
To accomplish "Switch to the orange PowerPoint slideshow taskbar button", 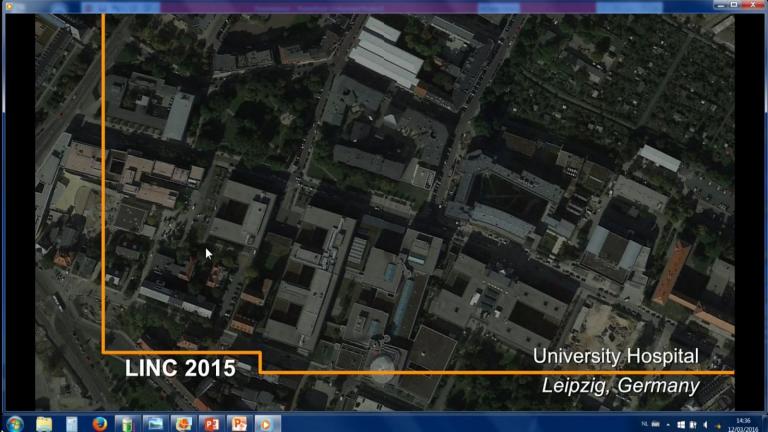I will pos(239,424).
